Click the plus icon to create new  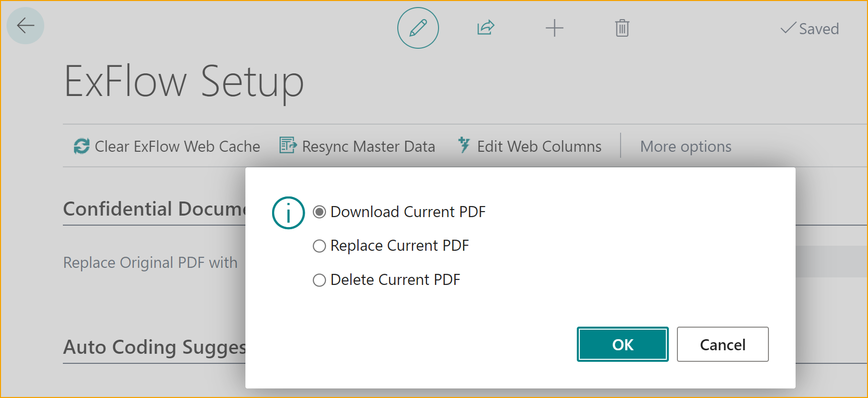[554, 28]
